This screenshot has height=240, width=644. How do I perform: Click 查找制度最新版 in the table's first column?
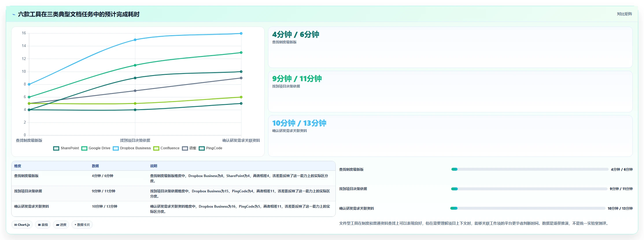(26, 176)
